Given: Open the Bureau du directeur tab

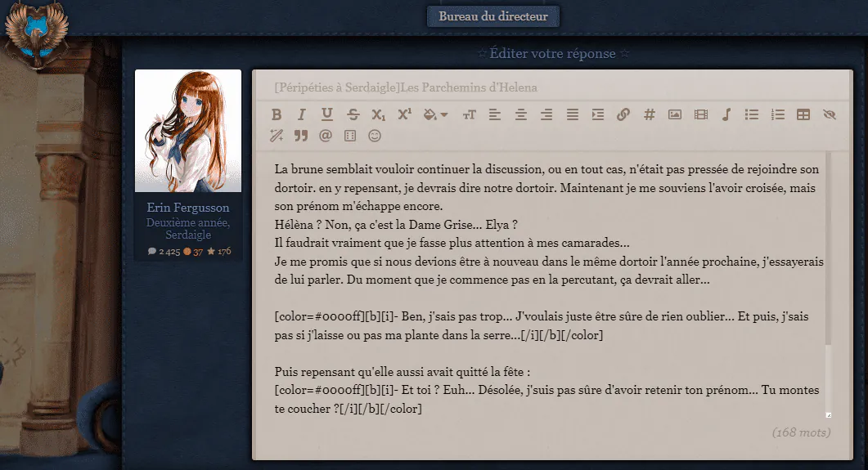Looking at the screenshot, I should pos(493,16).
